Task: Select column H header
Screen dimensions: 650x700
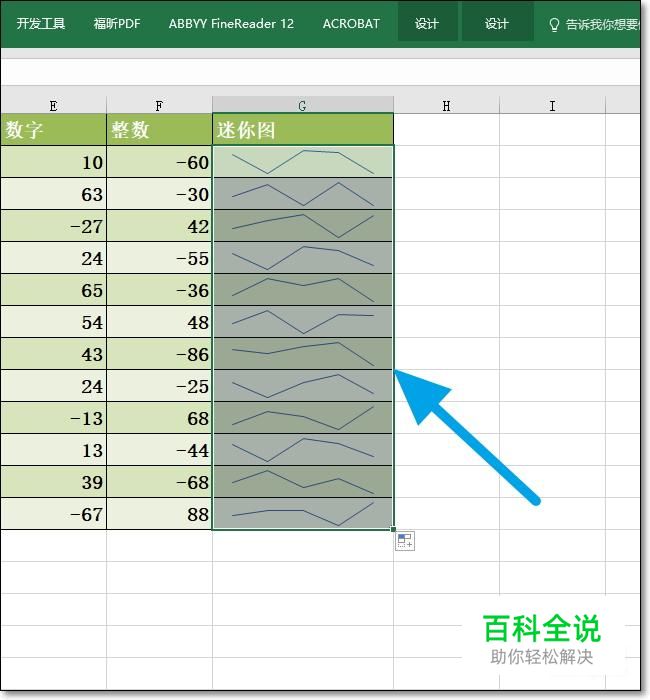Action: click(x=446, y=106)
